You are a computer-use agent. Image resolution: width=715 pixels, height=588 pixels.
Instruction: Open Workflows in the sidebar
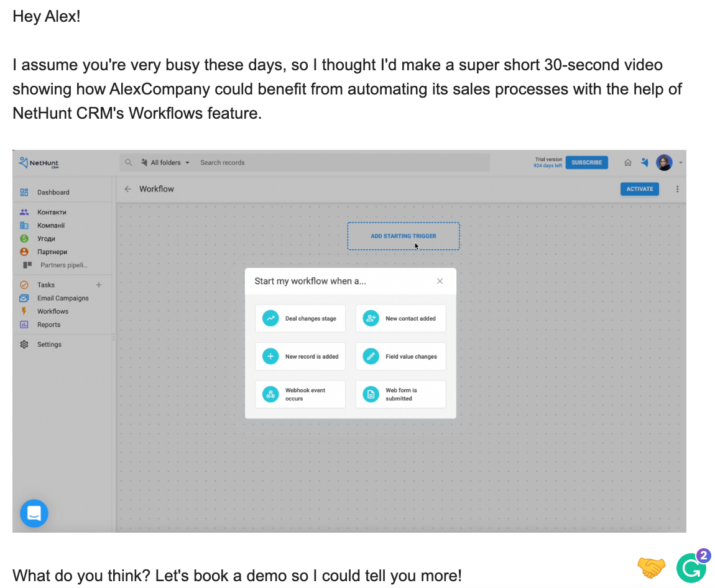(x=53, y=311)
